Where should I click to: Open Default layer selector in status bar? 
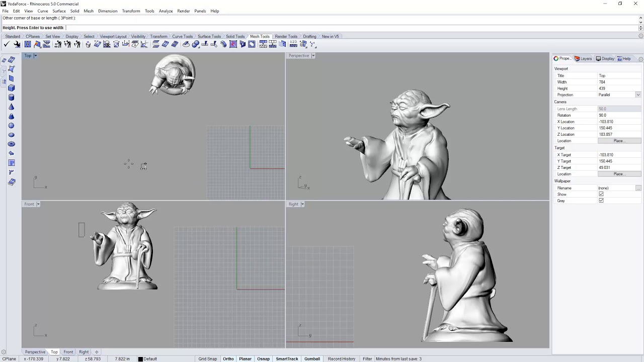click(x=150, y=359)
